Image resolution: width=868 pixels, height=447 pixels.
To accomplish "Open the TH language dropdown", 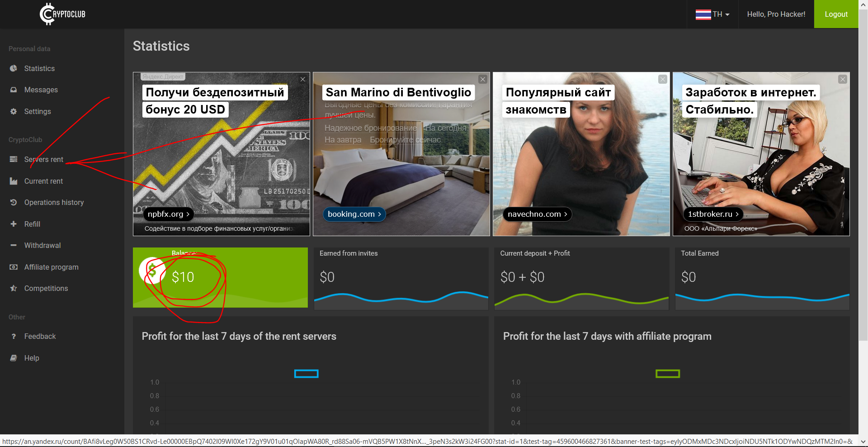I will [712, 14].
